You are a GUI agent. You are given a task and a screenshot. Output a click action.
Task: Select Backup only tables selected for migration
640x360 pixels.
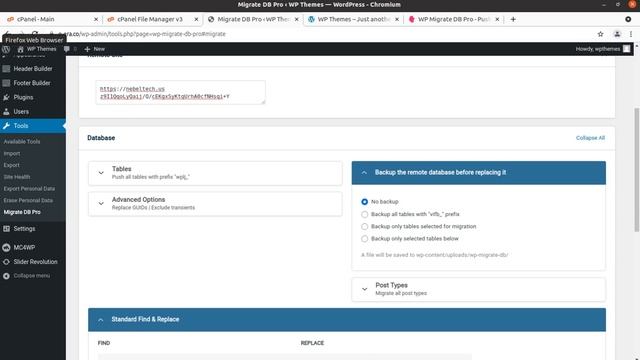click(x=364, y=227)
